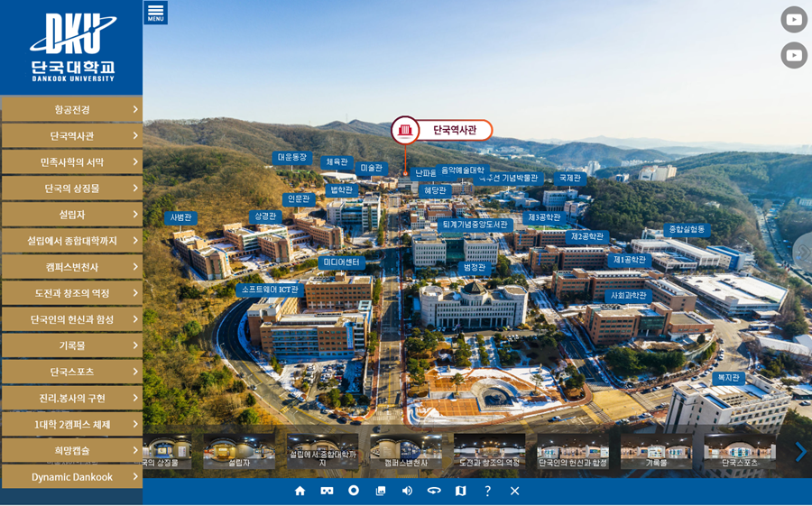Click the DKU Dankook University logo
Viewport: 812px width, 506px height.
point(72,47)
